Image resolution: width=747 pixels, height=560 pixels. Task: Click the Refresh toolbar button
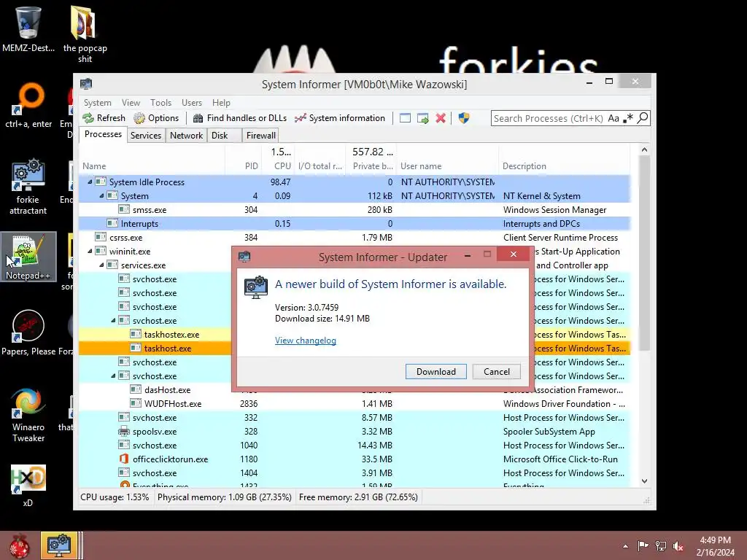click(104, 118)
